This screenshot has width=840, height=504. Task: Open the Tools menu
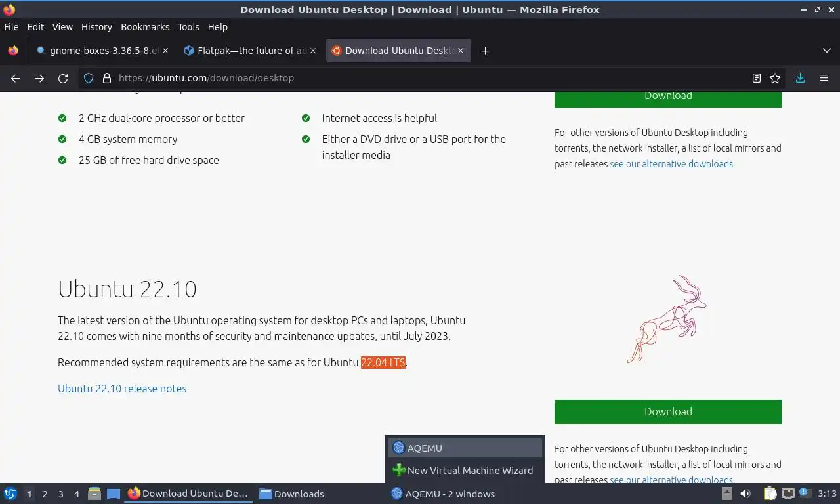coord(188,27)
